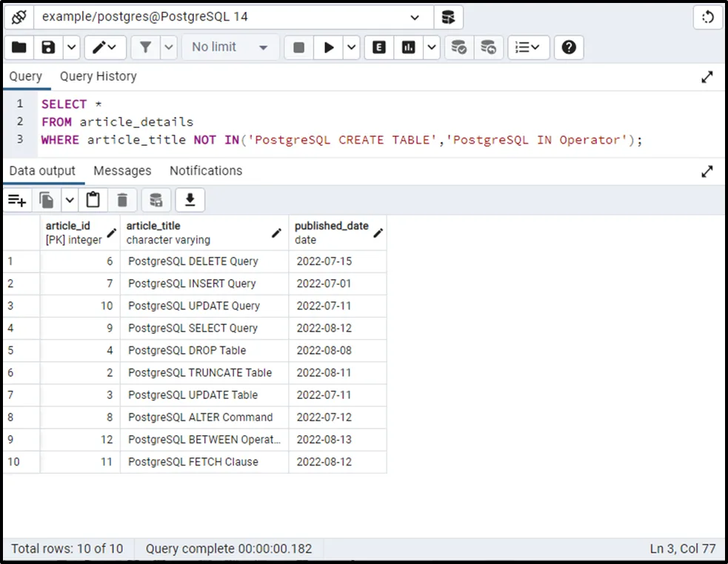The image size is (728, 564).
Task: Run the query with the Execute play button
Action: [x=328, y=47]
